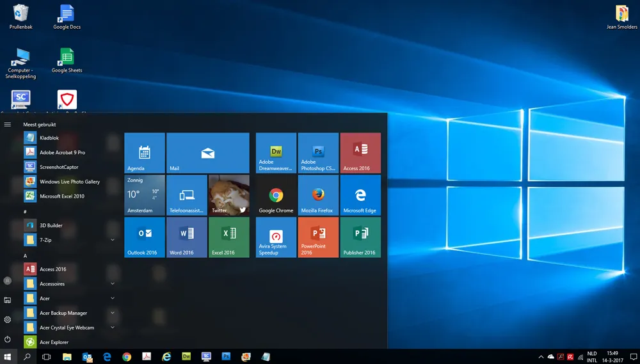Switch NLD INTL keyboard language
This screenshot has height=364, width=640.
pyautogui.click(x=592, y=357)
